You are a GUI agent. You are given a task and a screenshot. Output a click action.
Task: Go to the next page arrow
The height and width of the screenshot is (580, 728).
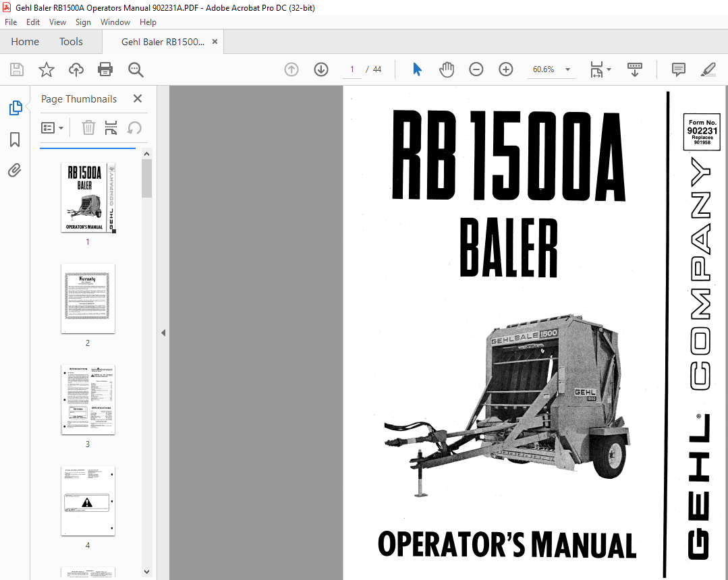tap(321, 69)
